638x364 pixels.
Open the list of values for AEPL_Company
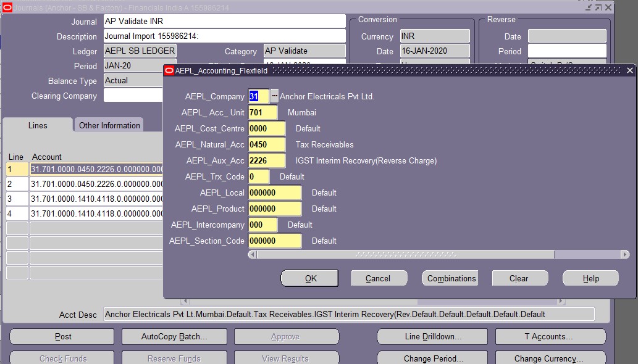(274, 96)
